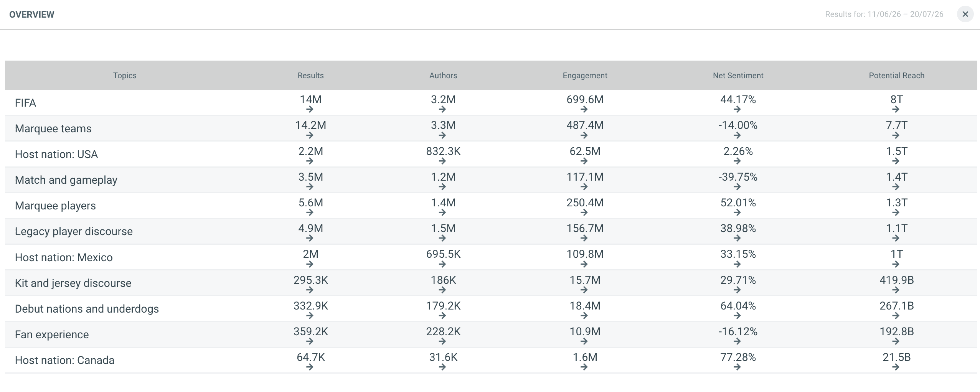Image resolution: width=980 pixels, height=392 pixels.
Task: Click the arrow under Host nation USA Authors 832.3K
Action: [442, 161]
